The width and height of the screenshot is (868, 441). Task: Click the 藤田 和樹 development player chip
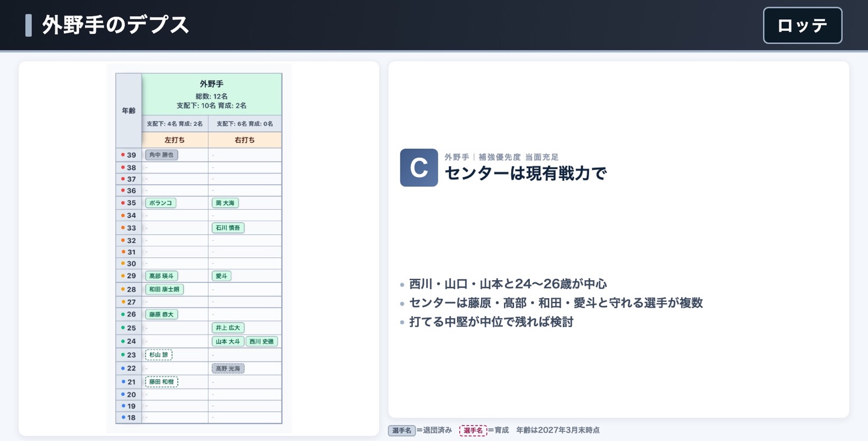tap(162, 381)
